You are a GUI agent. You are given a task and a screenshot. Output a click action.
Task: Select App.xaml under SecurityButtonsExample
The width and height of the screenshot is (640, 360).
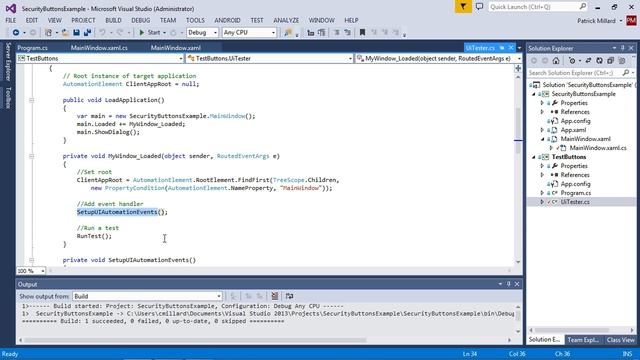pyautogui.click(x=573, y=130)
